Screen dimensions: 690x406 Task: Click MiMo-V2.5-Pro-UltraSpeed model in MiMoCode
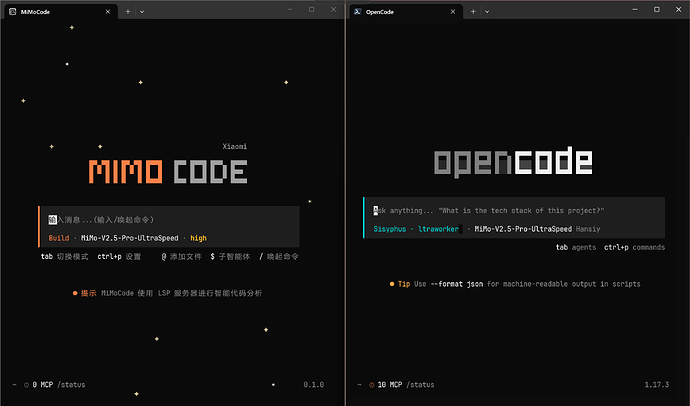pyautogui.click(x=130, y=238)
